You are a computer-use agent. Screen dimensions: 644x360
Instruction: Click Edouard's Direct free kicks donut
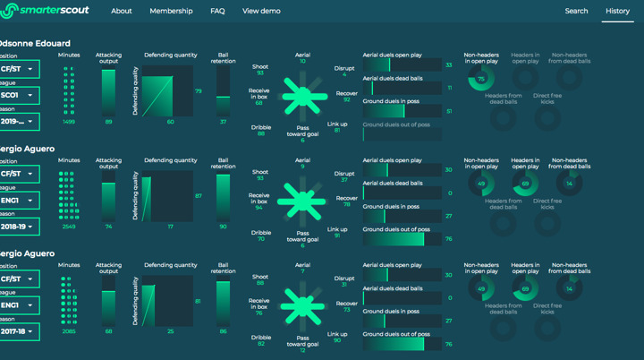click(x=547, y=118)
